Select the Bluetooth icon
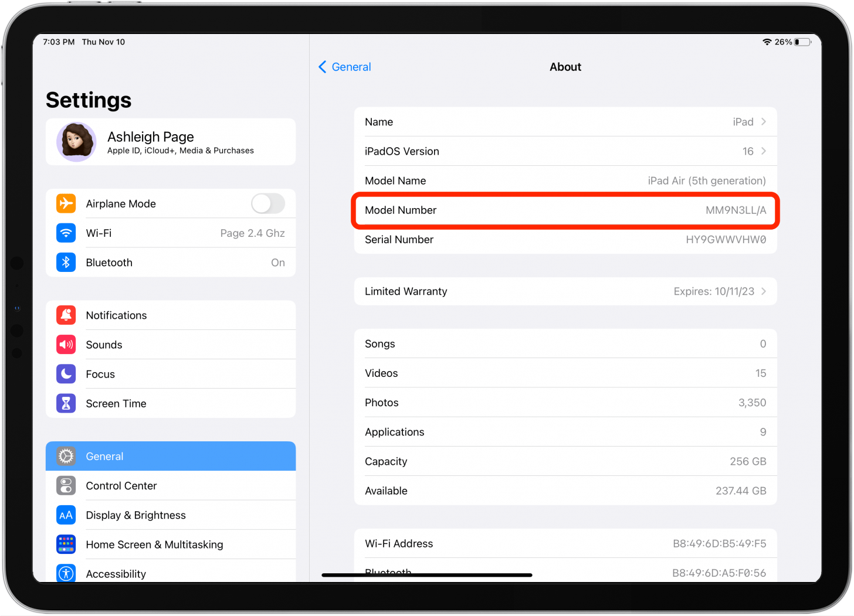Viewport: 854px width, 616px height. click(66, 262)
